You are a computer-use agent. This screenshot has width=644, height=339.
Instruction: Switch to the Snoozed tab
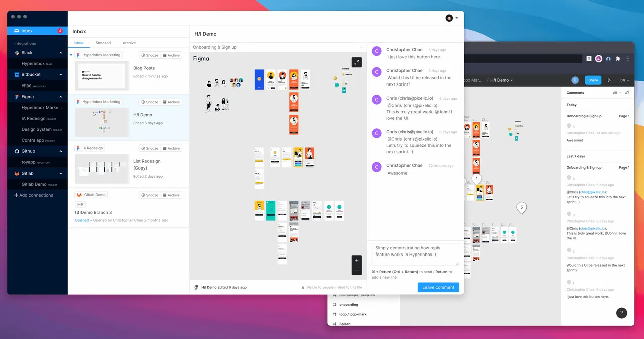pos(103,43)
